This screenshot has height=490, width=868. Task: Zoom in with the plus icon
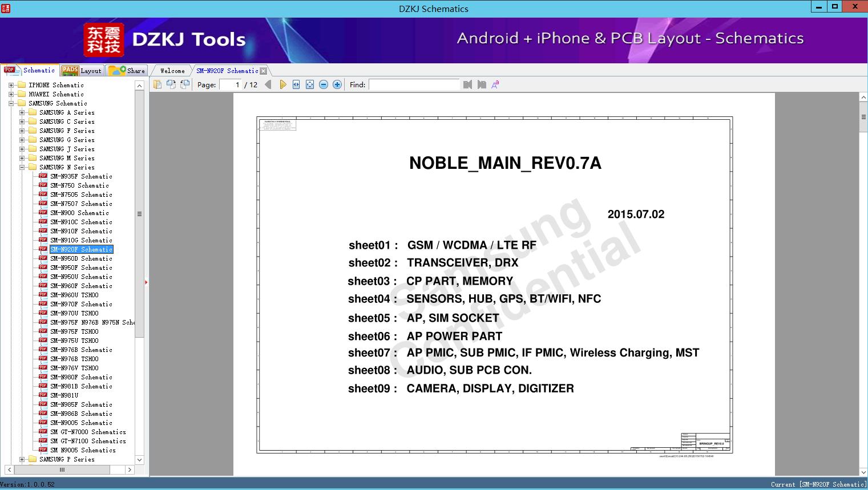[x=337, y=84]
